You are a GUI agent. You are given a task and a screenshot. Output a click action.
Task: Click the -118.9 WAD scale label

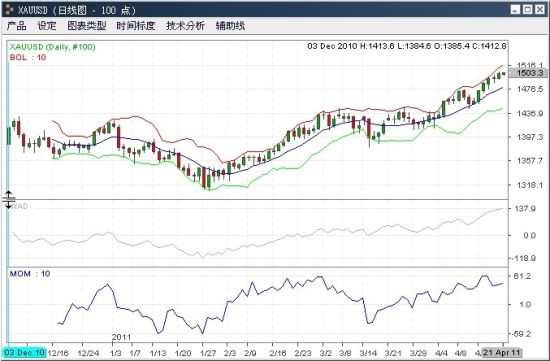point(524,258)
